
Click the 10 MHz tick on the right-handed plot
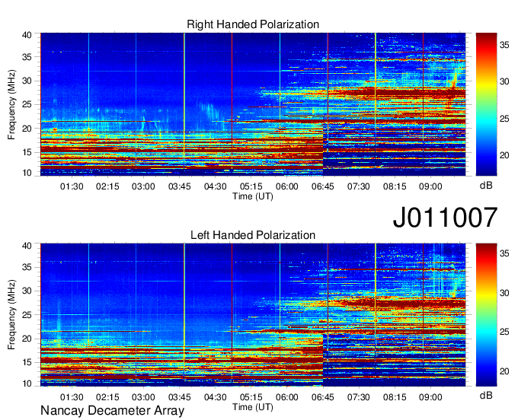[x=27, y=173]
